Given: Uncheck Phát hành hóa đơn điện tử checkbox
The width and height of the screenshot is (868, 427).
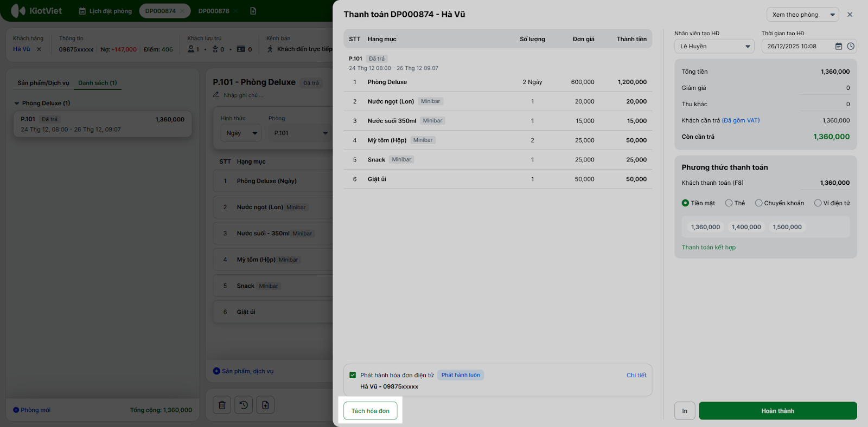Looking at the screenshot, I should 353,375.
